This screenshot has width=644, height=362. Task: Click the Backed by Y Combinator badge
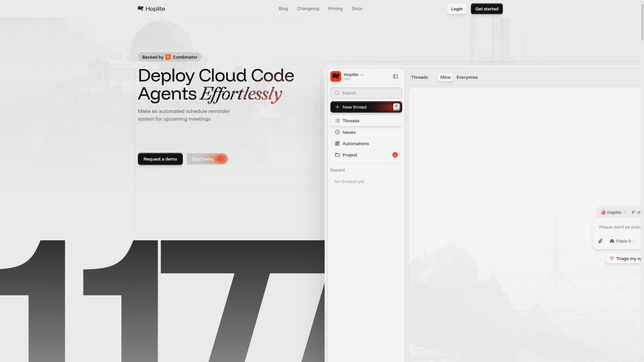(x=170, y=57)
